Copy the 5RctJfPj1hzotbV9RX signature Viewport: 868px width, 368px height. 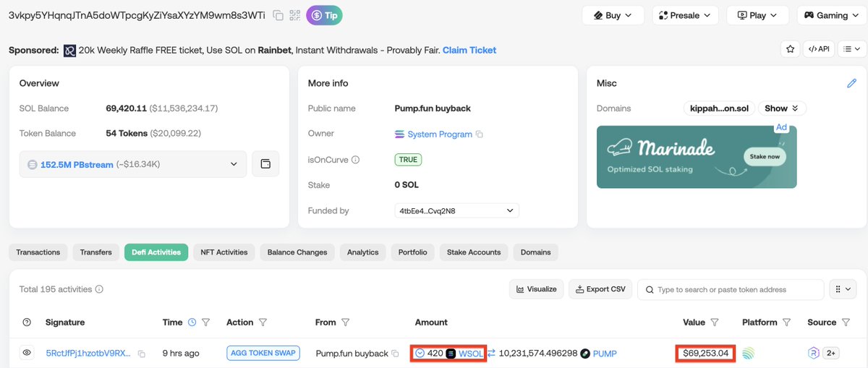pyautogui.click(x=142, y=354)
